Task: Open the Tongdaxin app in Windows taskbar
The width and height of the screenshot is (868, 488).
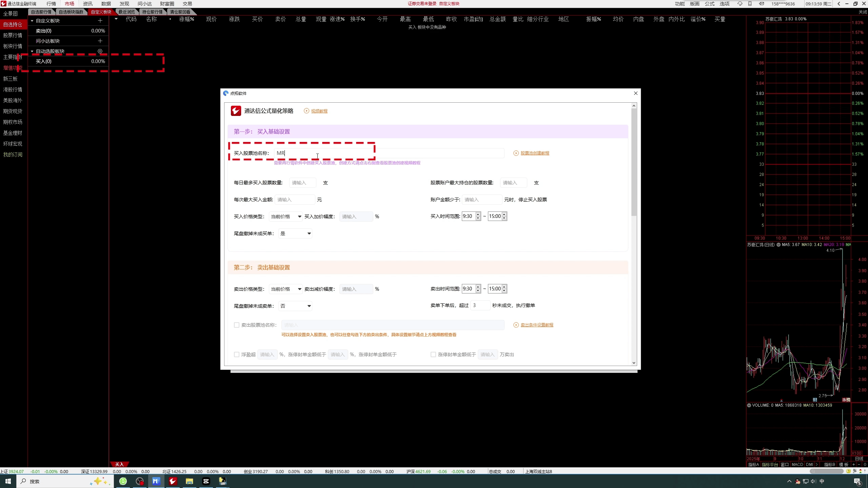Action: (x=173, y=481)
